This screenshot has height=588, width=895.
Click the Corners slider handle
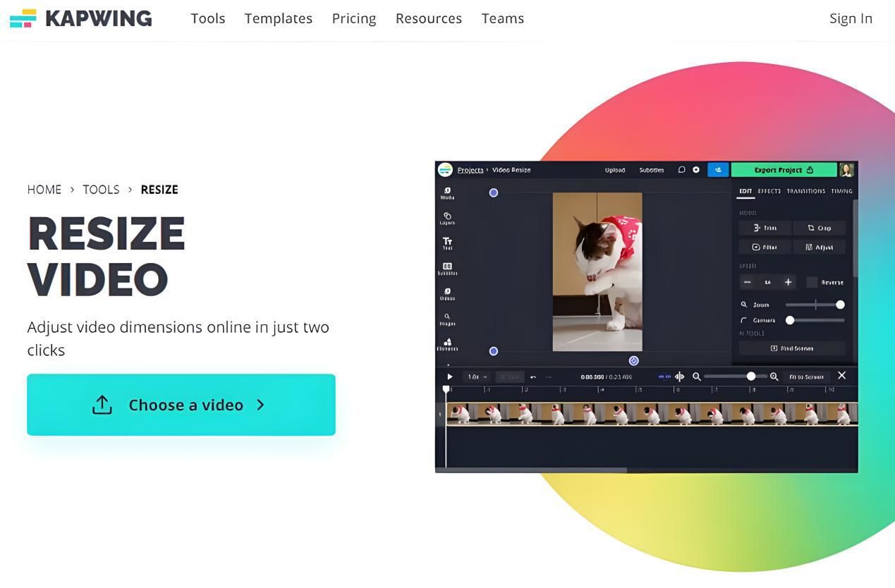[x=790, y=320]
